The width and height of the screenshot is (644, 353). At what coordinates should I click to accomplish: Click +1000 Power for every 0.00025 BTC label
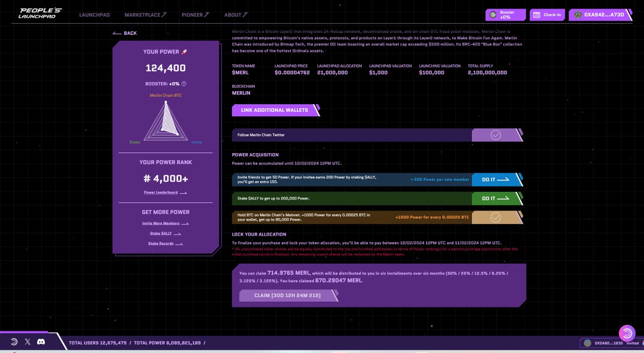(x=432, y=217)
